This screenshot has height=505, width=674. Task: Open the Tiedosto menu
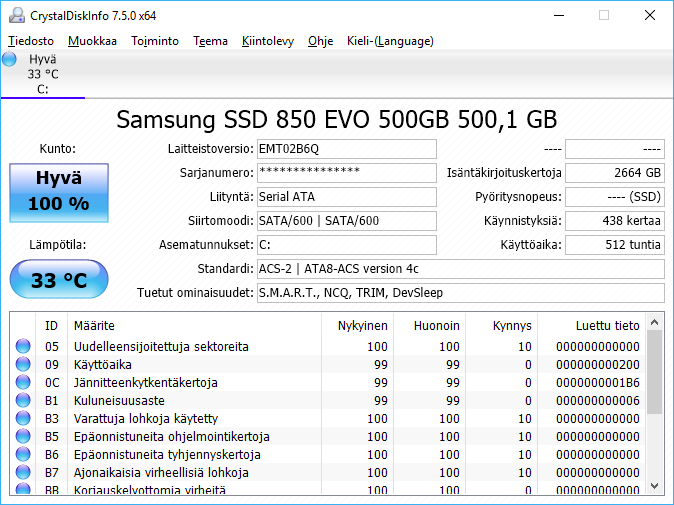31,41
